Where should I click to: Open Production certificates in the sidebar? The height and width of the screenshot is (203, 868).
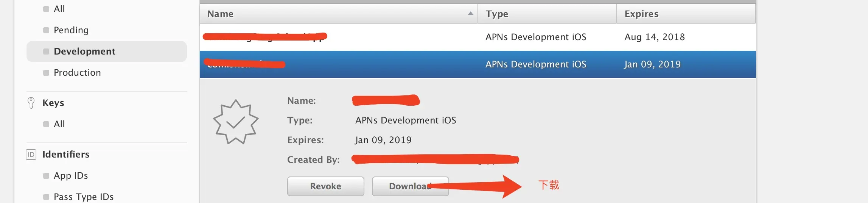click(x=77, y=73)
